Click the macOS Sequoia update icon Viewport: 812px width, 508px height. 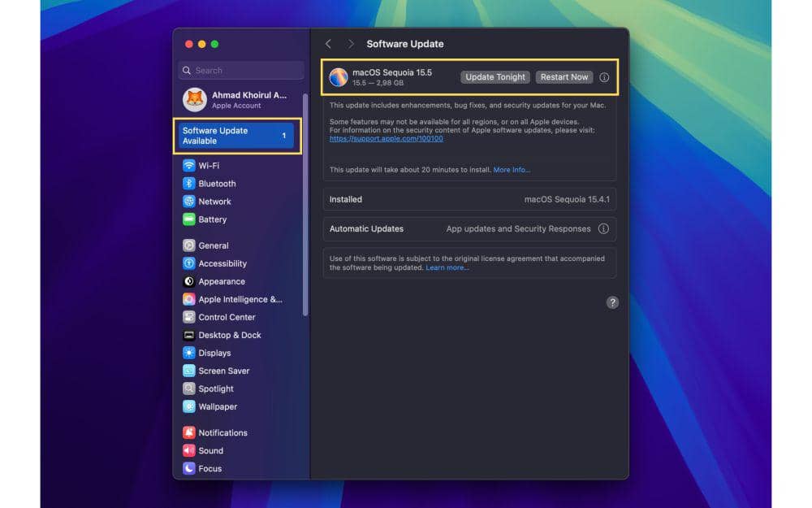click(x=339, y=77)
